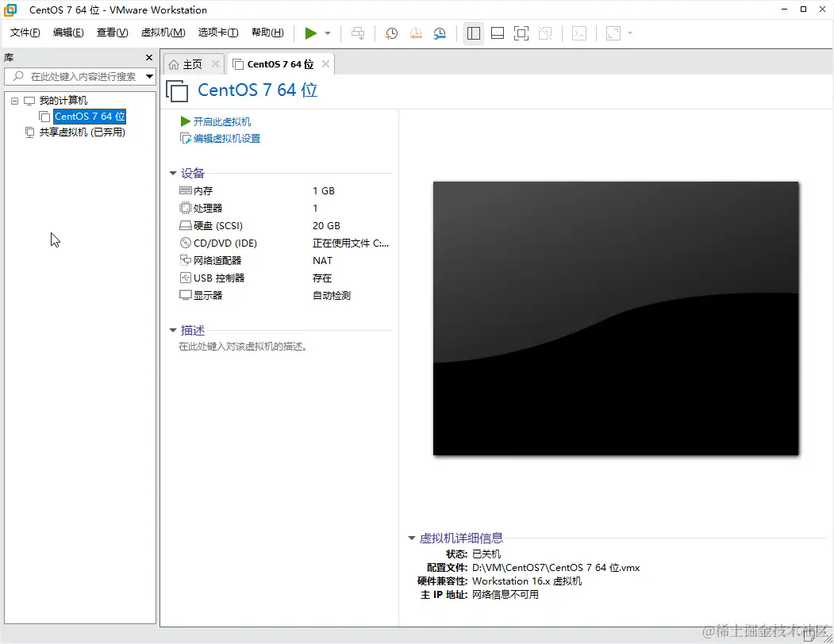Open the snapshot manager toolbar icon
The image size is (834, 644).
click(x=440, y=33)
